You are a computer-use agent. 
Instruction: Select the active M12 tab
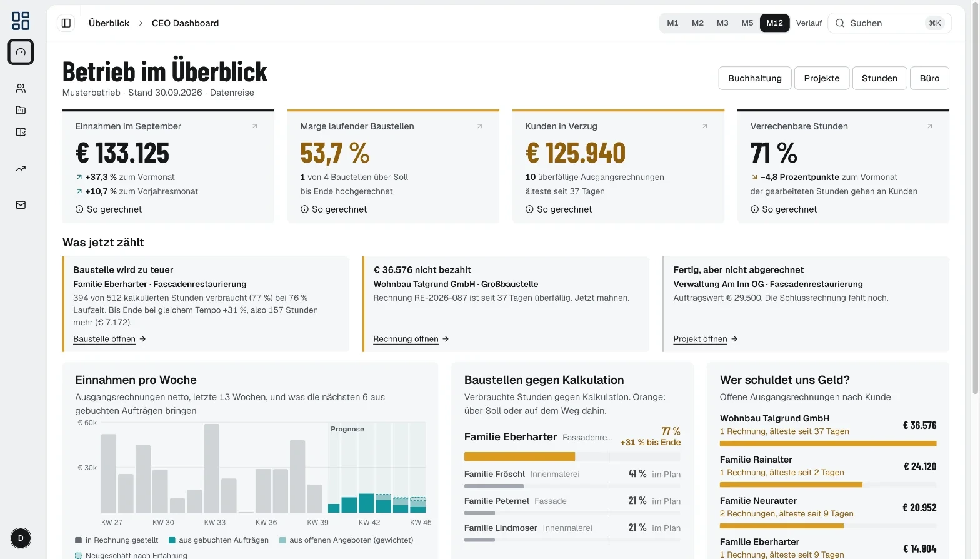pos(774,23)
